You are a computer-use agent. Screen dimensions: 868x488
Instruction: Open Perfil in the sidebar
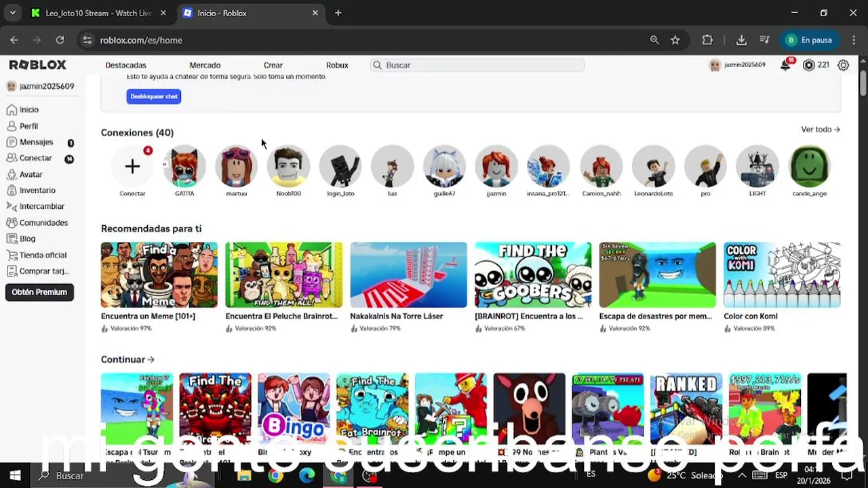point(22,126)
